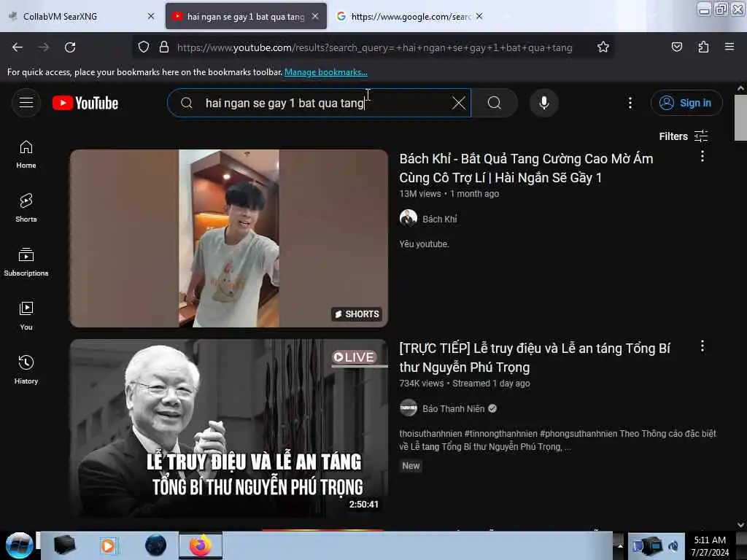Image resolution: width=747 pixels, height=560 pixels.
Task: Click the browser address bar URL
Action: [374, 47]
